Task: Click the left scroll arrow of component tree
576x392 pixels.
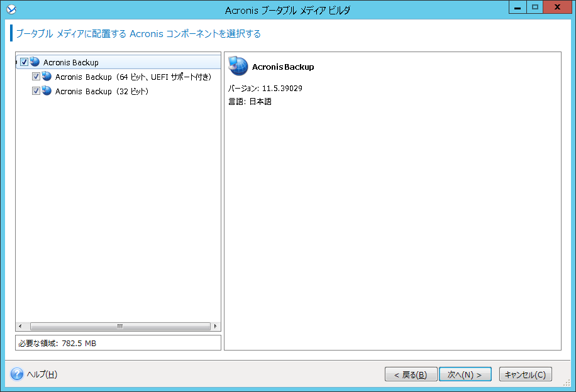Action: point(20,326)
